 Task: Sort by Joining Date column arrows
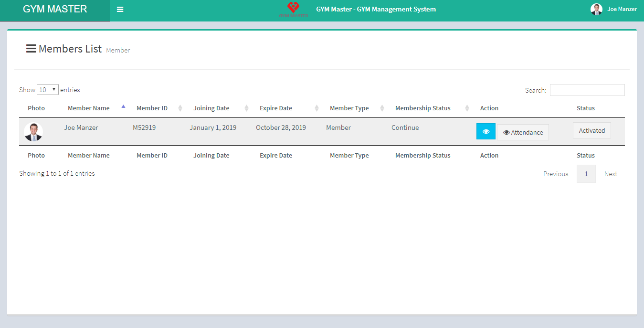point(246,108)
